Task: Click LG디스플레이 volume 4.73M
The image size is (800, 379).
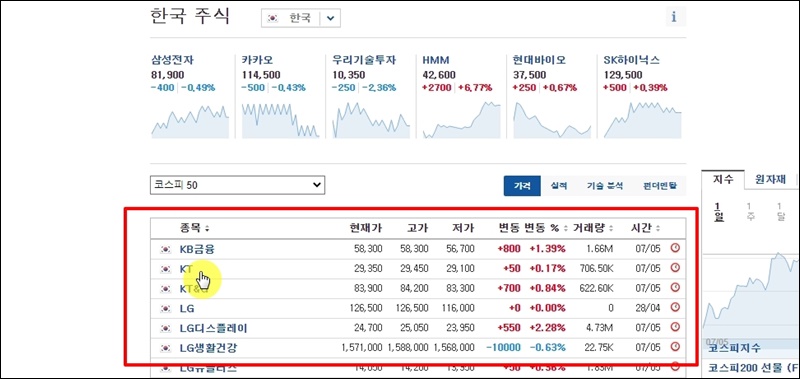Action: tap(600, 328)
